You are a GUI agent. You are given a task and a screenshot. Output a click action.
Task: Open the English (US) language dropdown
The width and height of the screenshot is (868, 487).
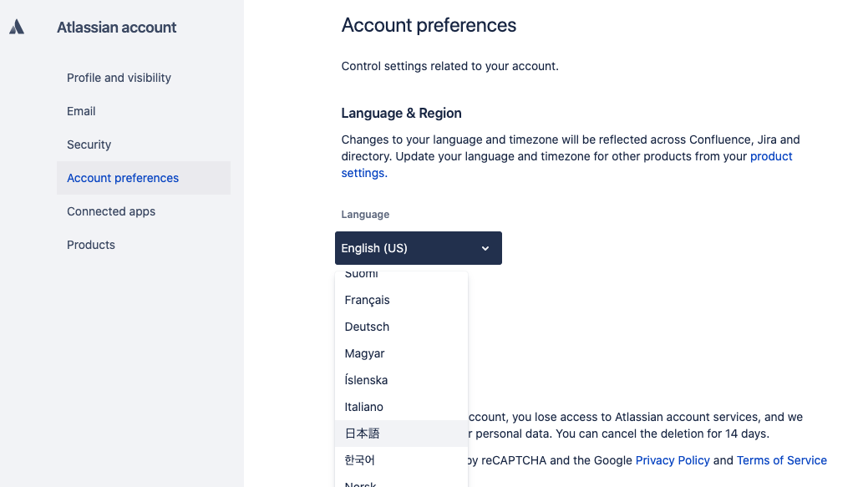(x=419, y=248)
